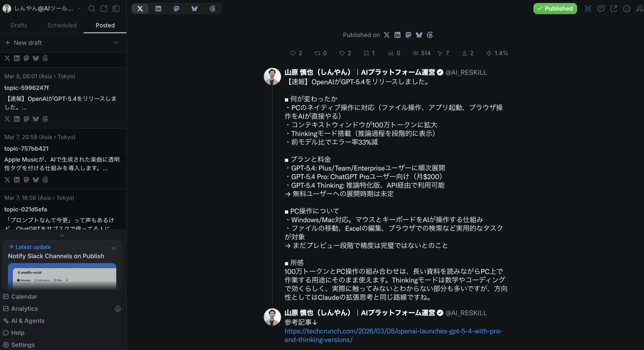Image resolution: width=644 pixels, height=350 pixels.
Task: Click X icon beside Published on label
Action: (x=387, y=35)
